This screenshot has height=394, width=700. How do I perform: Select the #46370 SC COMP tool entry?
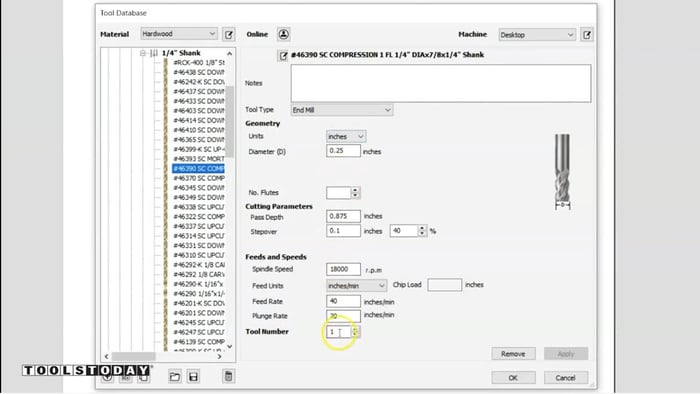pyautogui.click(x=199, y=178)
